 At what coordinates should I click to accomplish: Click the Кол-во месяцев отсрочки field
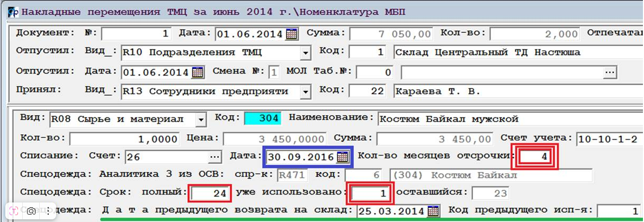point(537,156)
